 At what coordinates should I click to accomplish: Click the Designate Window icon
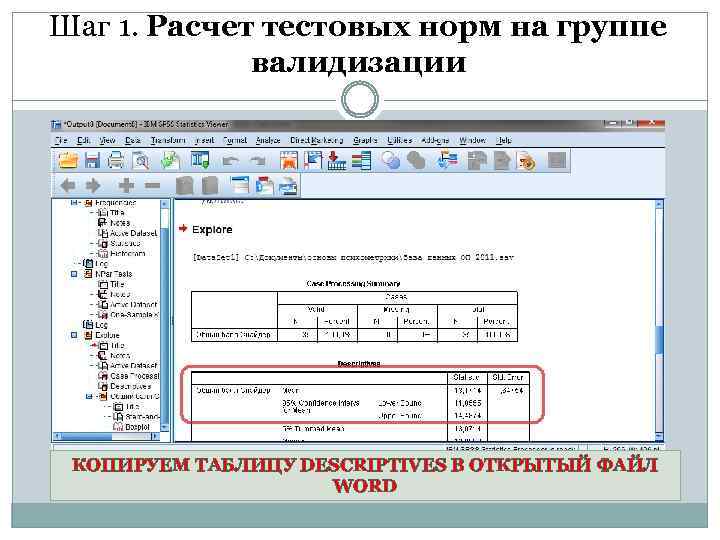click(527, 162)
